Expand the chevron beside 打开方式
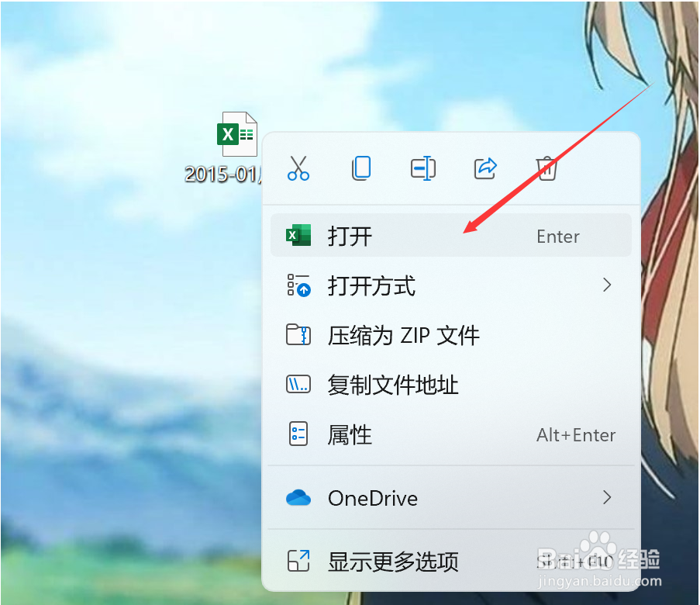 pos(607,285)
